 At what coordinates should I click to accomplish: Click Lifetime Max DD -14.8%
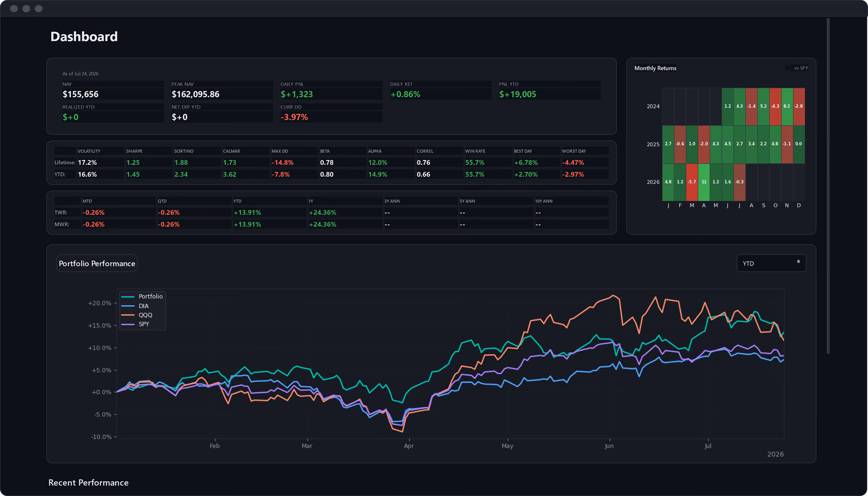point(282,163)
